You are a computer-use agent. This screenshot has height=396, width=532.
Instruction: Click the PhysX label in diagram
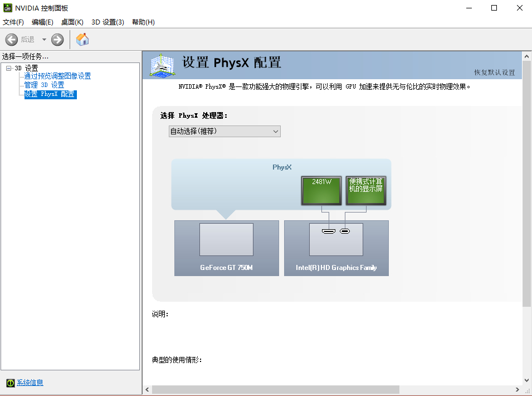point(282,167)
